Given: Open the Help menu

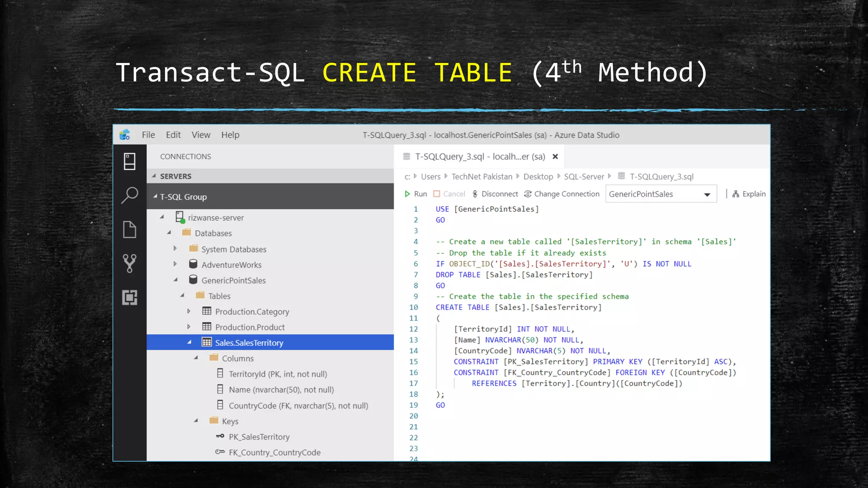Looking at the screenshot, I should click(x=230, y=135).
